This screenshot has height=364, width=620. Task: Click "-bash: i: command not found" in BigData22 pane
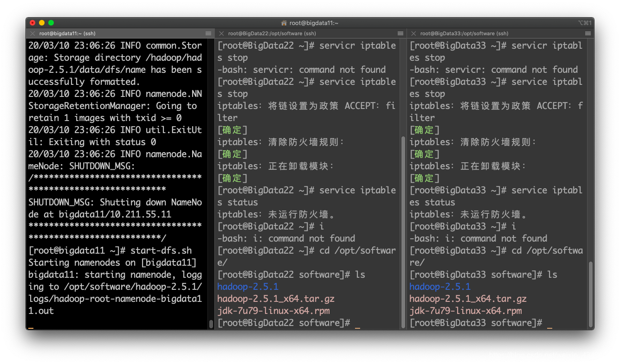pyautogui.click(x=286, y=238)
